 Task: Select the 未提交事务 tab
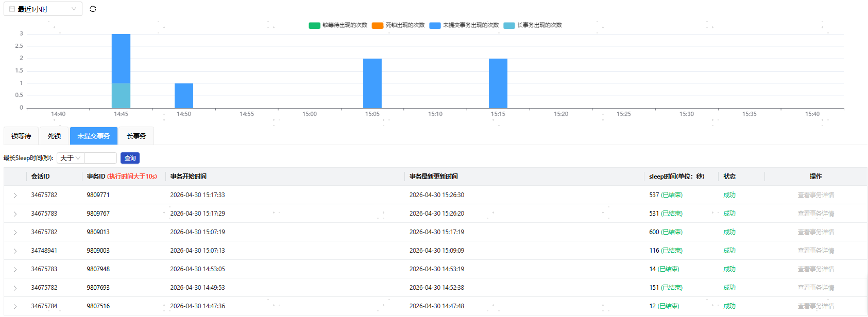click(x=94, y=136)
